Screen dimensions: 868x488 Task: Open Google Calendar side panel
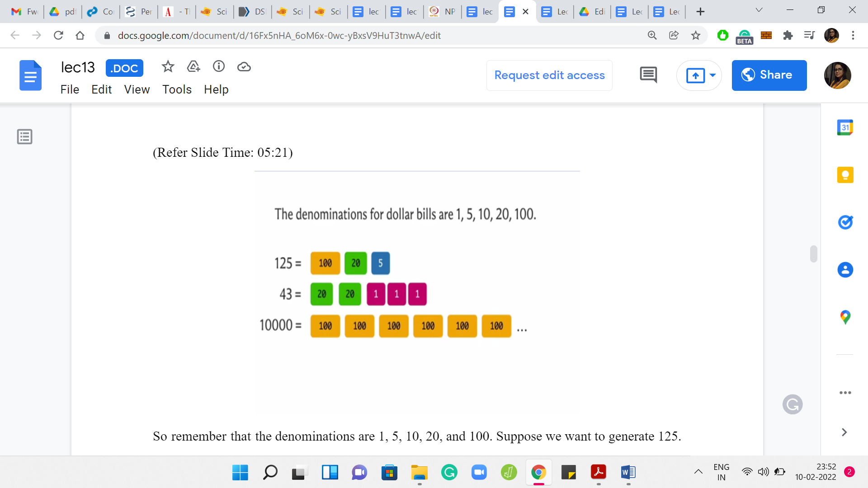[x=845, y=127]
